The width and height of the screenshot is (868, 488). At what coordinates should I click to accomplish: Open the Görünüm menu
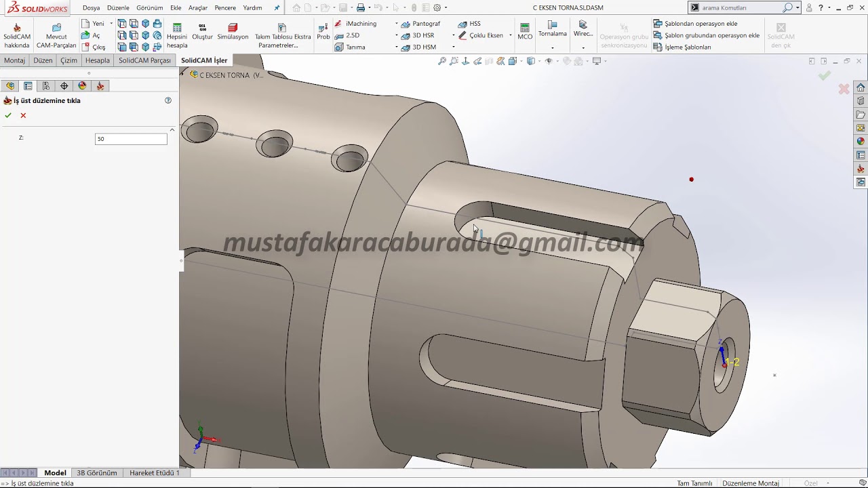click(x=150, y=8)
